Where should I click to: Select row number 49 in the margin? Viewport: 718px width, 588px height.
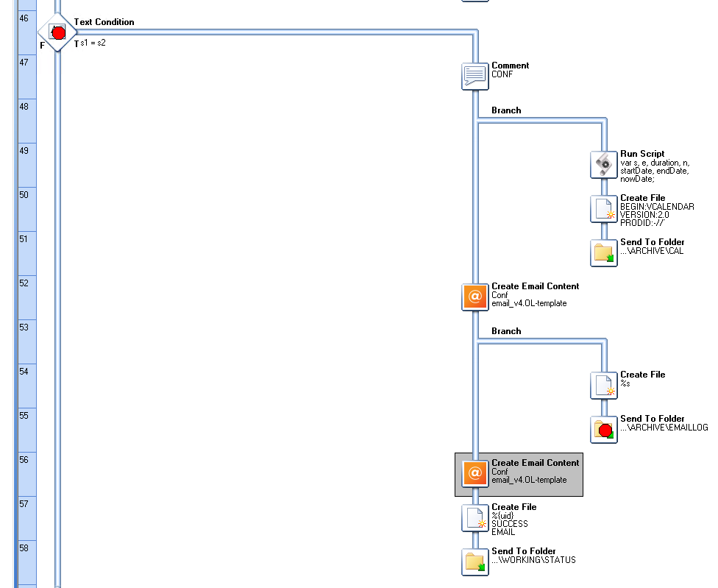24,150
